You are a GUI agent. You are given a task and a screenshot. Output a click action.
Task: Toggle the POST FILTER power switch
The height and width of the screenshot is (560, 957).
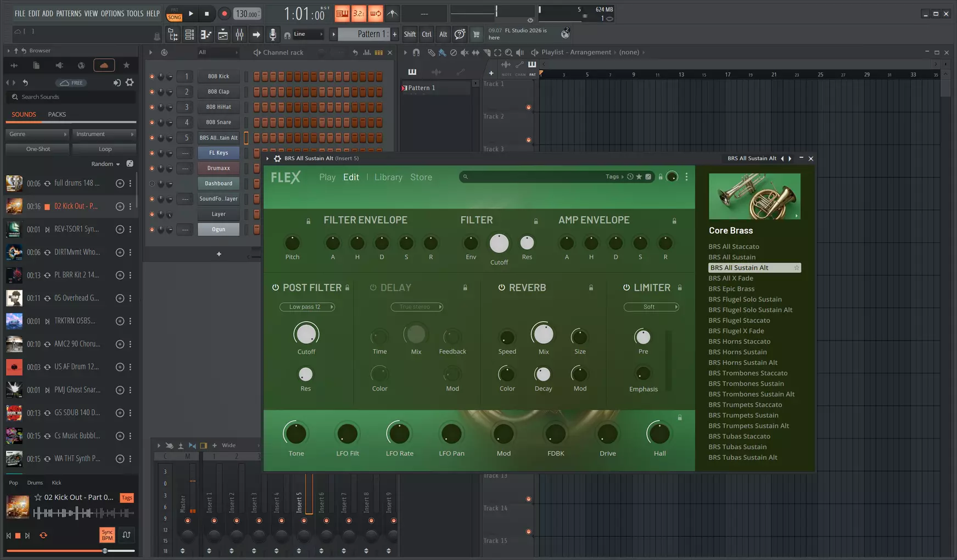[x=276, y=288]
